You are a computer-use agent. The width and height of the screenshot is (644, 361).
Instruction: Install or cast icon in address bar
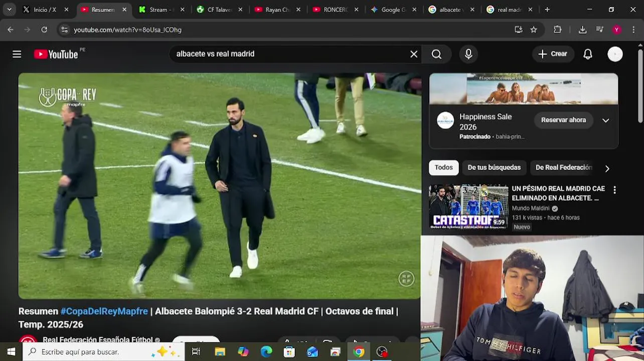(x=519, y=30)
